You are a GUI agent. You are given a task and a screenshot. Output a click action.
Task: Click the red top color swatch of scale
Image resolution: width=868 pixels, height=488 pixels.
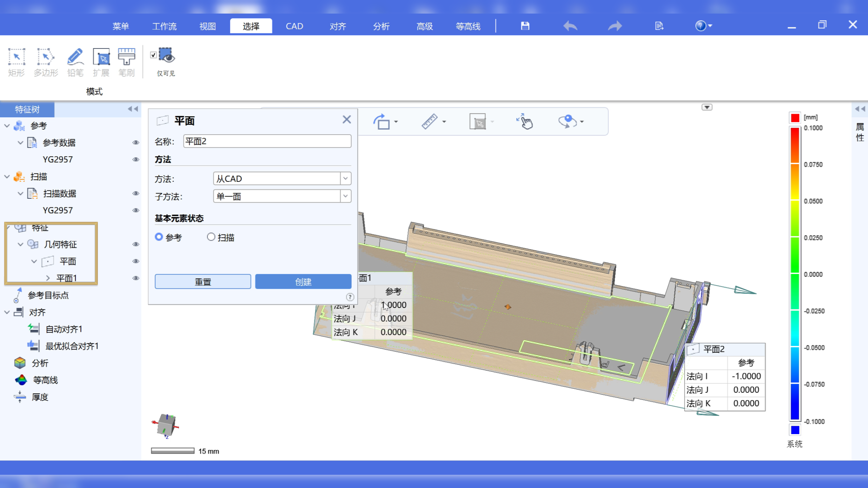click(x=795, y=118)
